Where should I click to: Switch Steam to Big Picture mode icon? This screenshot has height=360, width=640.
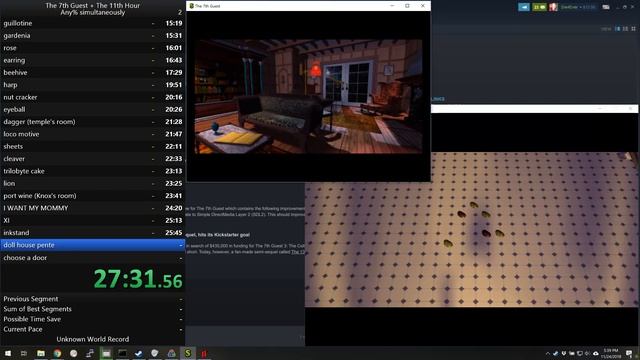(606, 7)
